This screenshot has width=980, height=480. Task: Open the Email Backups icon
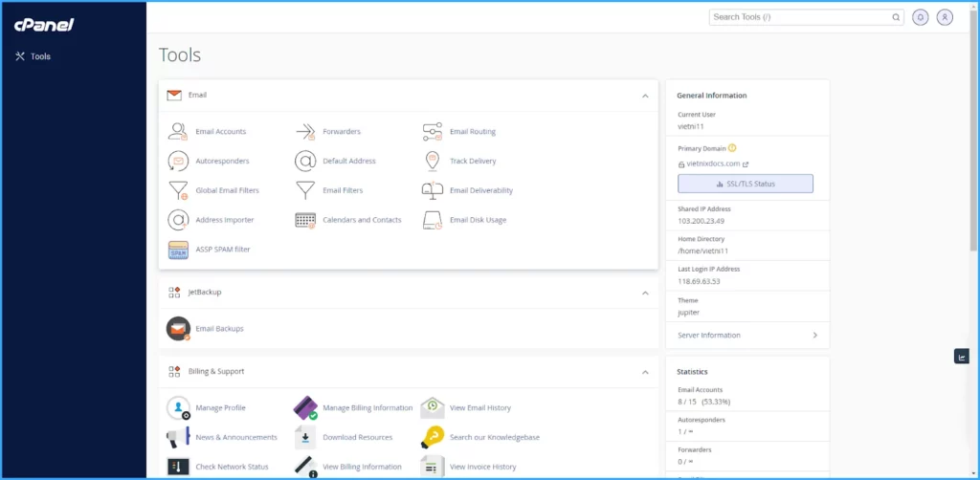(x=178, y=328)
